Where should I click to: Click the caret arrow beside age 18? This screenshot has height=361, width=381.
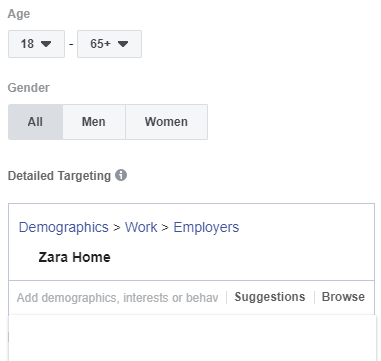(x=46, y=44)
